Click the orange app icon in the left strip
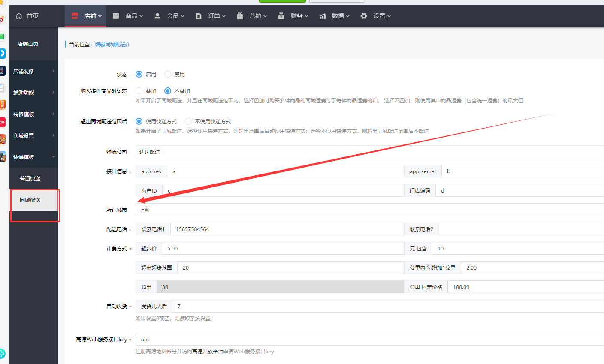 pyautogui.click(x=3, y=105)
